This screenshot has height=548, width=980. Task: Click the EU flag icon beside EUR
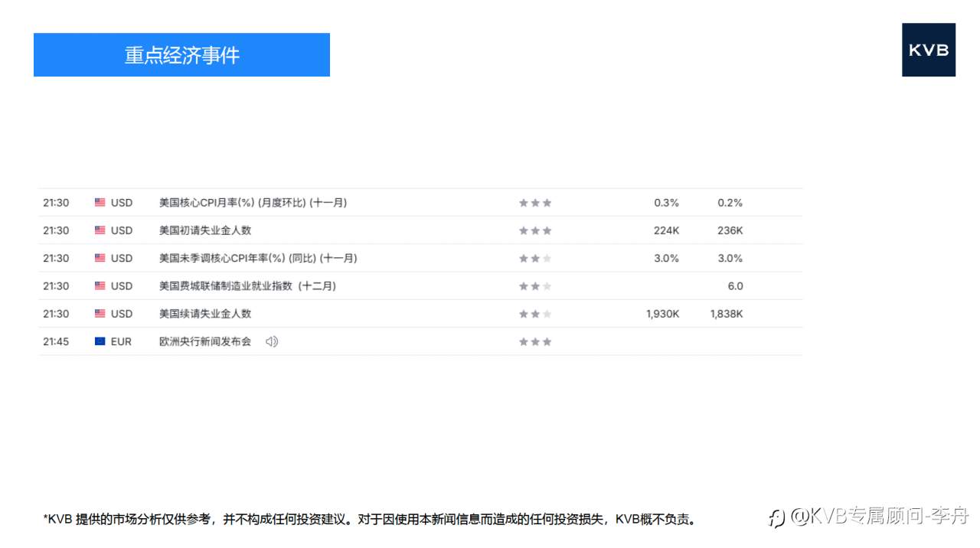click(x=100, y=341)
